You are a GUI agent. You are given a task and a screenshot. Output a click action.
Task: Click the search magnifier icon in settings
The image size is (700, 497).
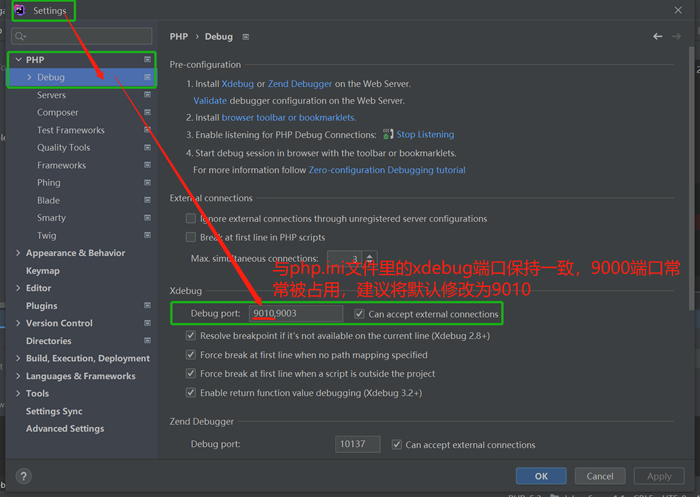(20, 36)
